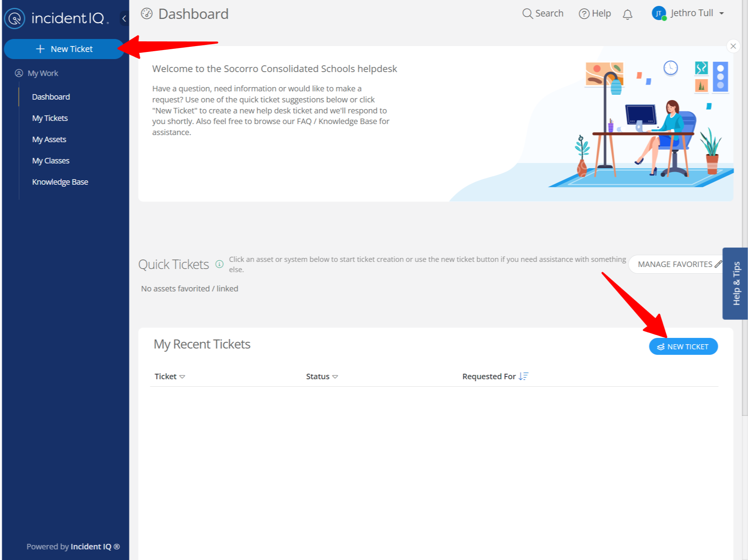Click the Dashboard gauge icon in header
The image size is (748, 560).
click(147, 14)
